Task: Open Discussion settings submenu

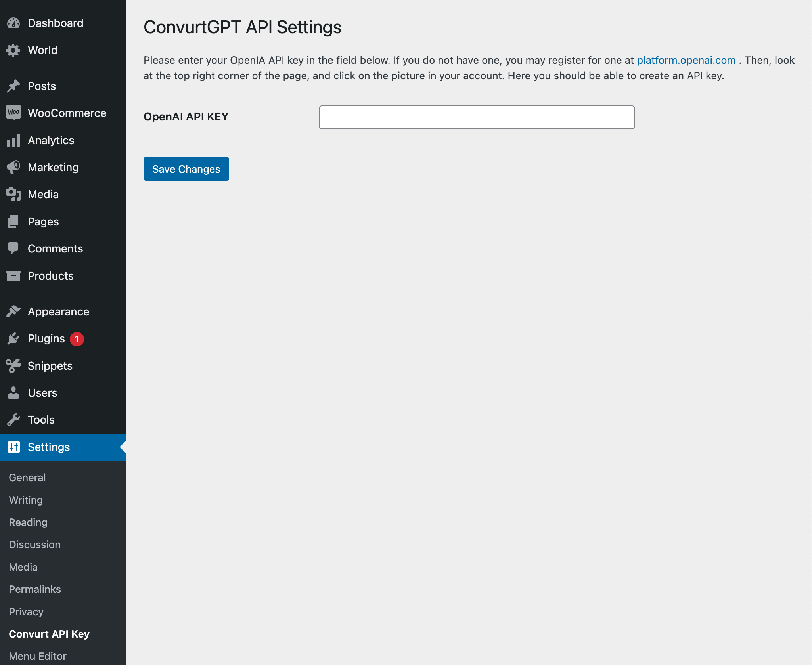Action: [x=35, y=545]
